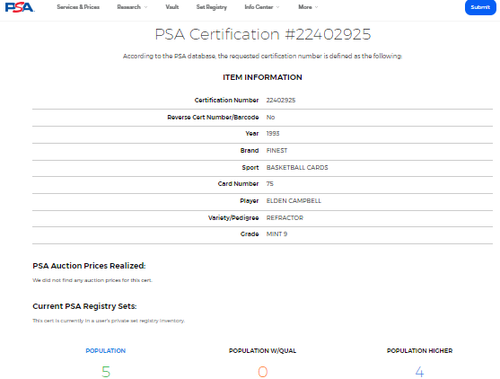Select the sport value BASKETBALL CARDS

pyautogui.click(x=297, y=168)
